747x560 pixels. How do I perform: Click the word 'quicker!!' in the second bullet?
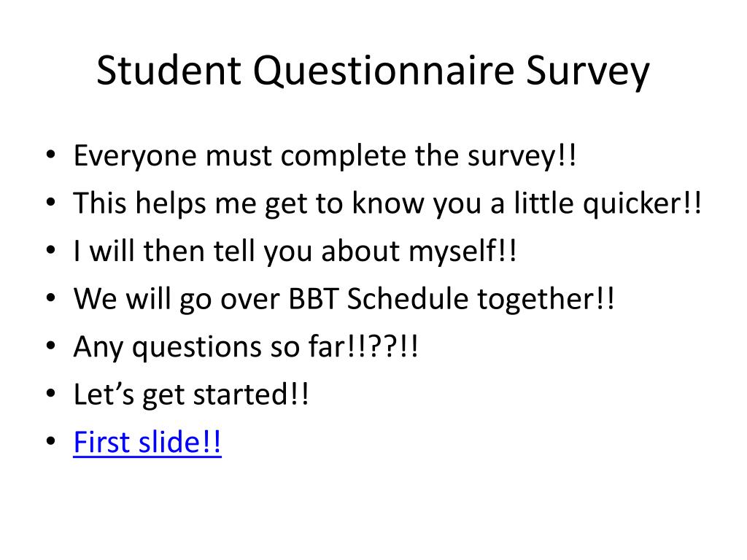(x=642, y=204)
